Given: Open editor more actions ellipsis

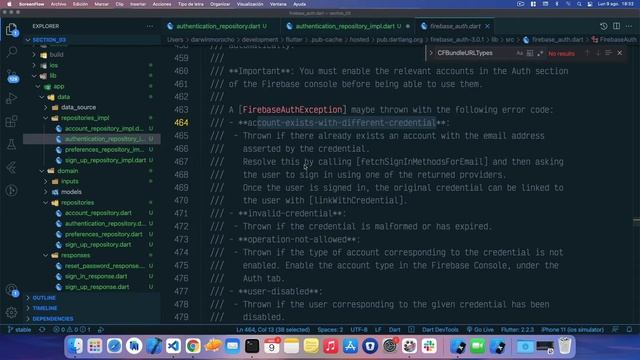Looking at the screenshot, I should point(629,26).
